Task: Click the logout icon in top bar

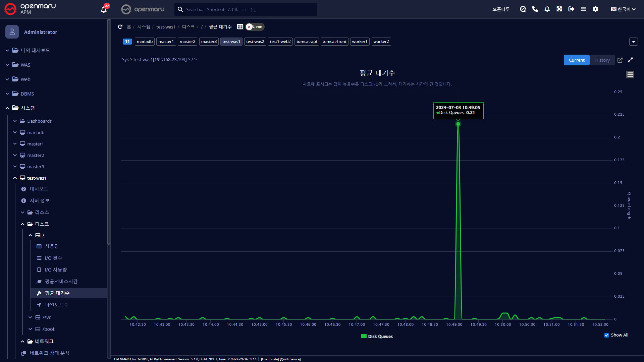Action: click(571, 9)
